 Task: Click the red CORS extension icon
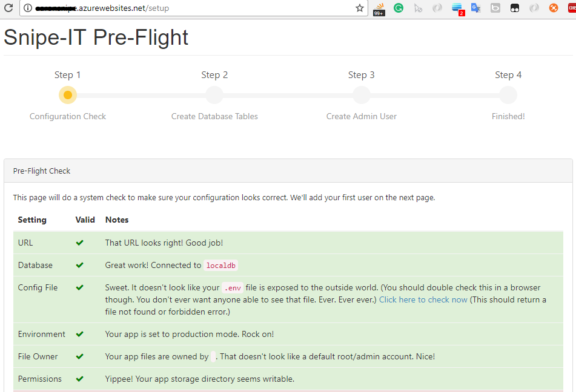[x=572, y=8]
